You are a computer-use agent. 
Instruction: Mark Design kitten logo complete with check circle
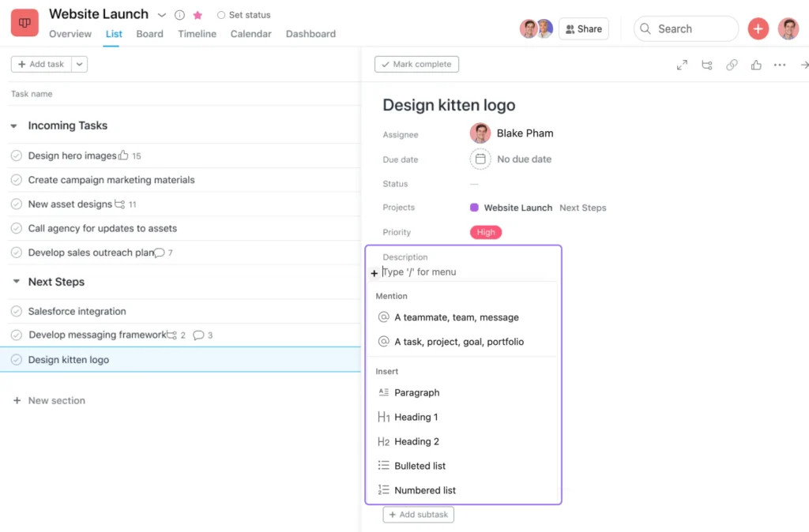pyautogui.click(x=17, y=359)
